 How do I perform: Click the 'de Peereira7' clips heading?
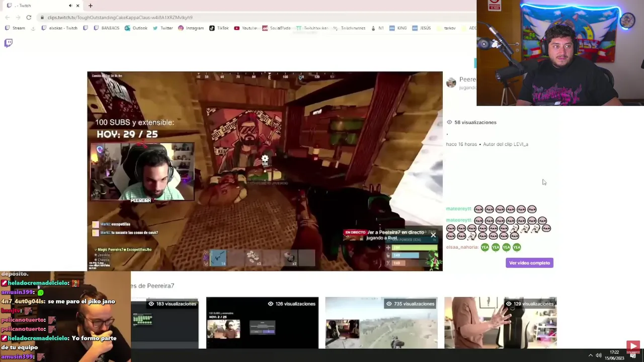[153, 286]
